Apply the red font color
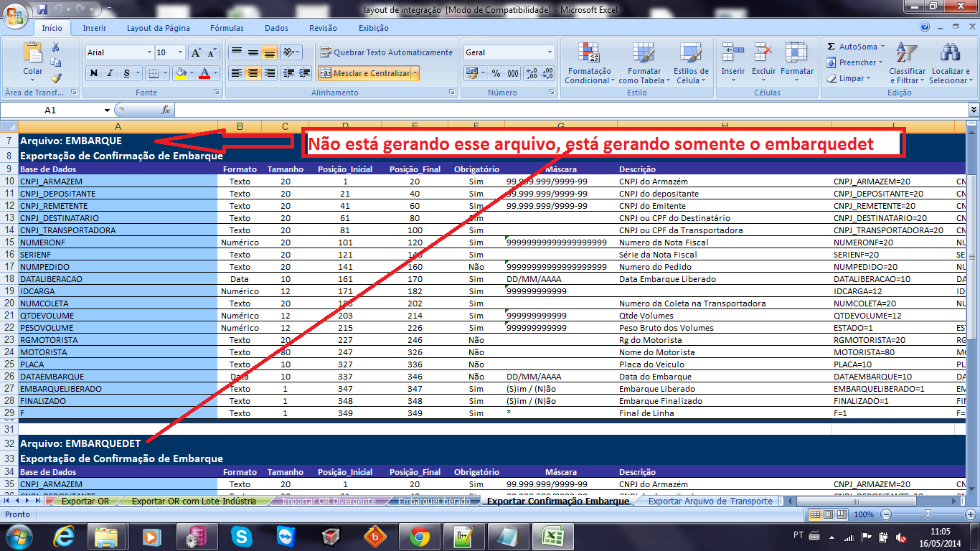 [x=204, y=73]
